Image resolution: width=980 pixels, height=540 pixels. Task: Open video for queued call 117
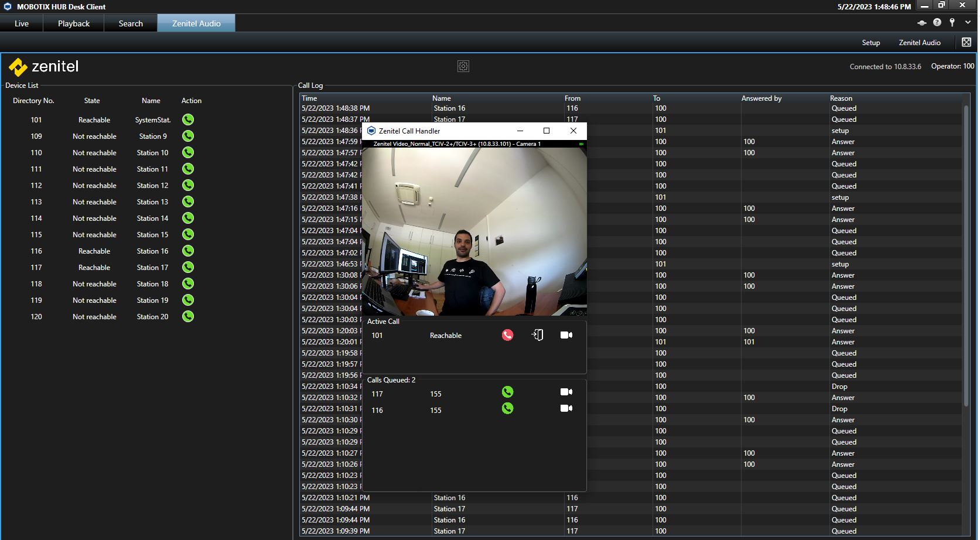[x=566, y=392]
